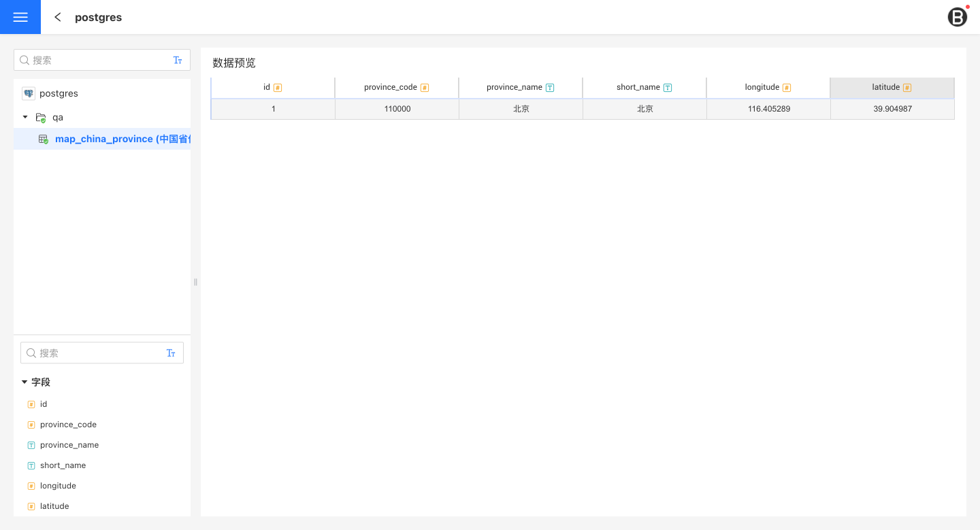Click number type icon on id column header

[x=278, y=88]
